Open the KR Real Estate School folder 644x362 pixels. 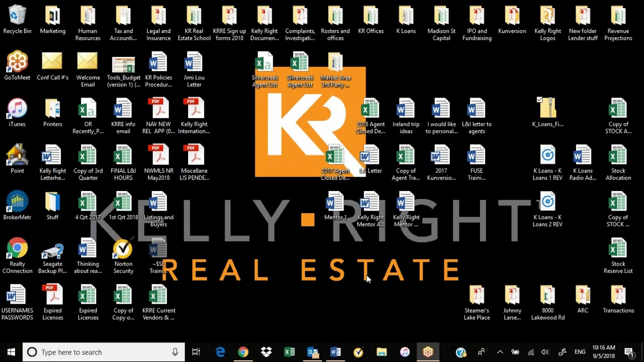pyautogui.click(x=194, y=23)
